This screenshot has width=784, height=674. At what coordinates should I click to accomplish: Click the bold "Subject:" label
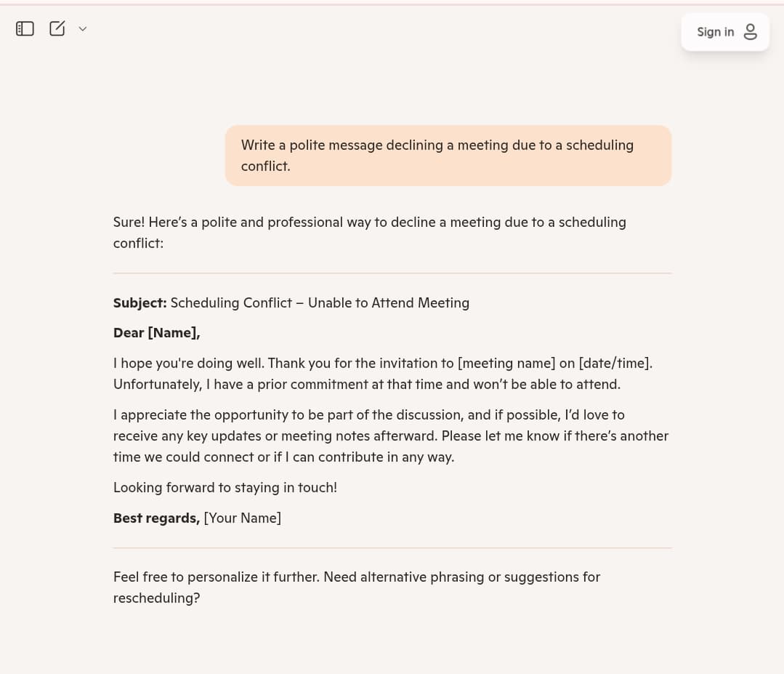[140, 302]
